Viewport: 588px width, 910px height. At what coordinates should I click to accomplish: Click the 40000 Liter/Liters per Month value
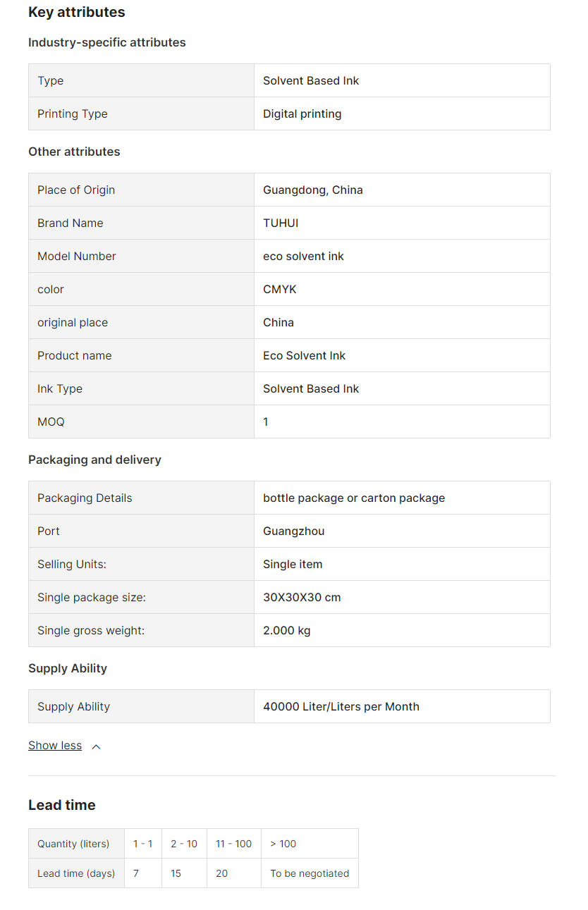tap(341, 707)
